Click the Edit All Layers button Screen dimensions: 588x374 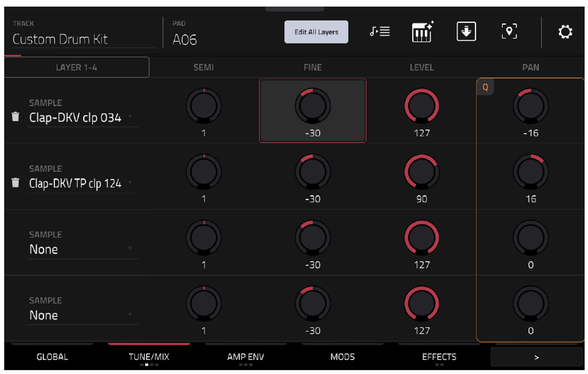(x=316, y=32)
